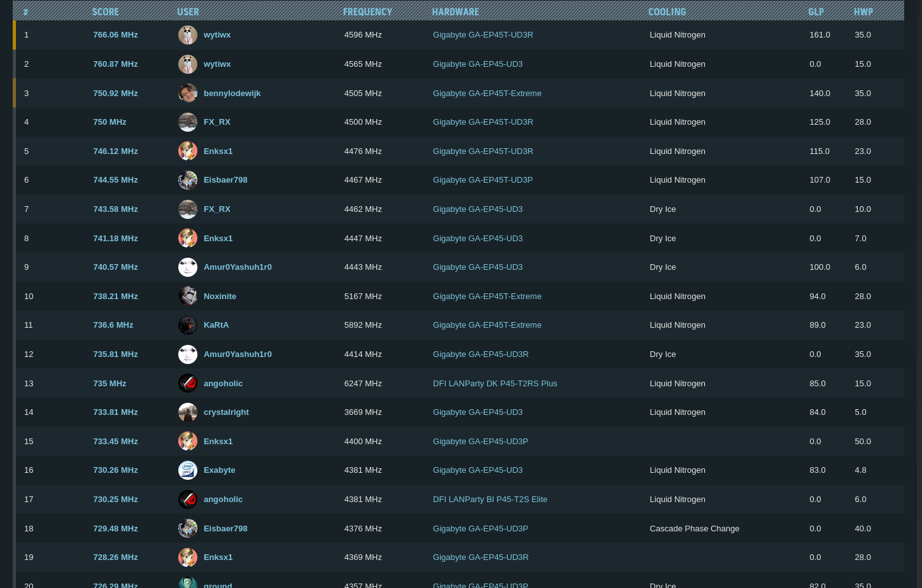Screen dimensions: 922x588
Task: Sort by the FREQUENCY column header
Action: pyautogui.click(x=367, y=12)
